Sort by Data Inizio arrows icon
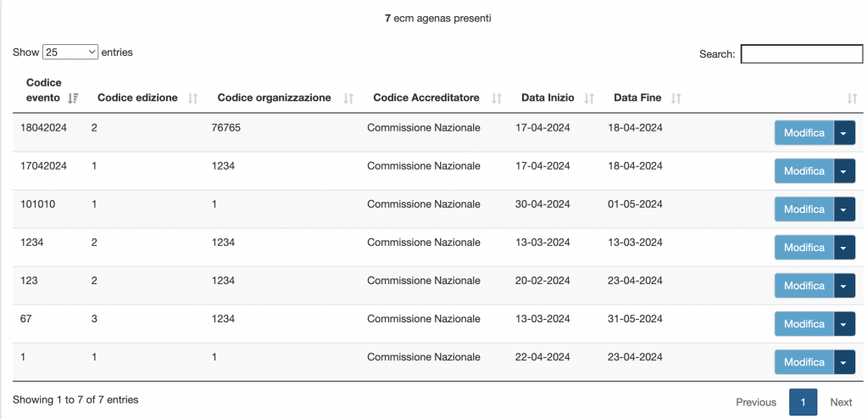The width and height of the screenshot is (868, 419). tap(589, 98)
